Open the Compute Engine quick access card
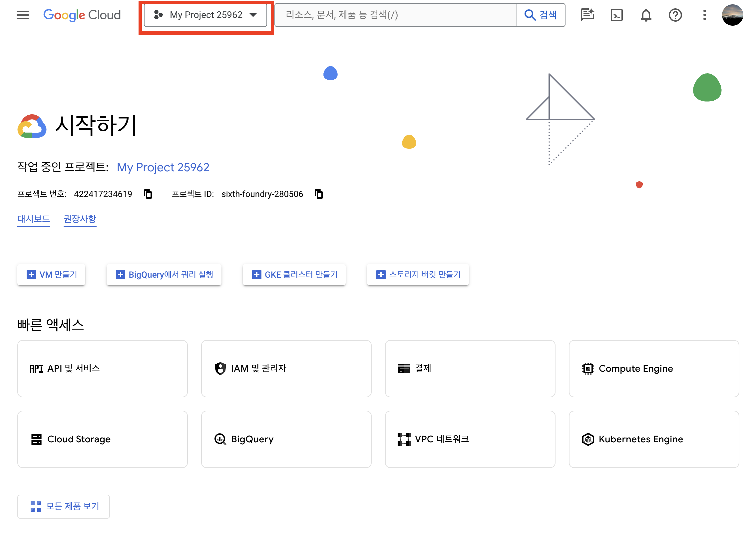 (x=654, y=369)
